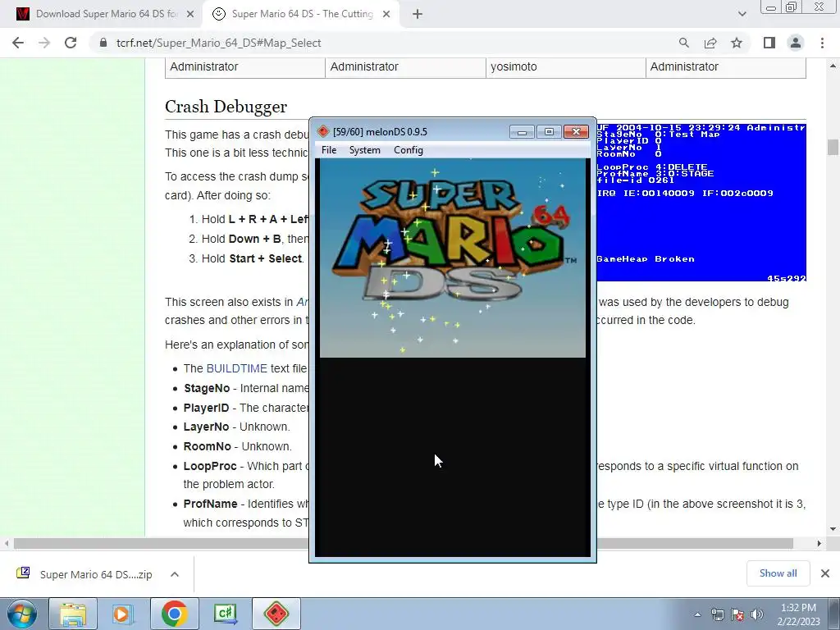Viewport: 840px width, 630px height.
Task: Reload the tcrf.net page
Action: click(71, 43)
